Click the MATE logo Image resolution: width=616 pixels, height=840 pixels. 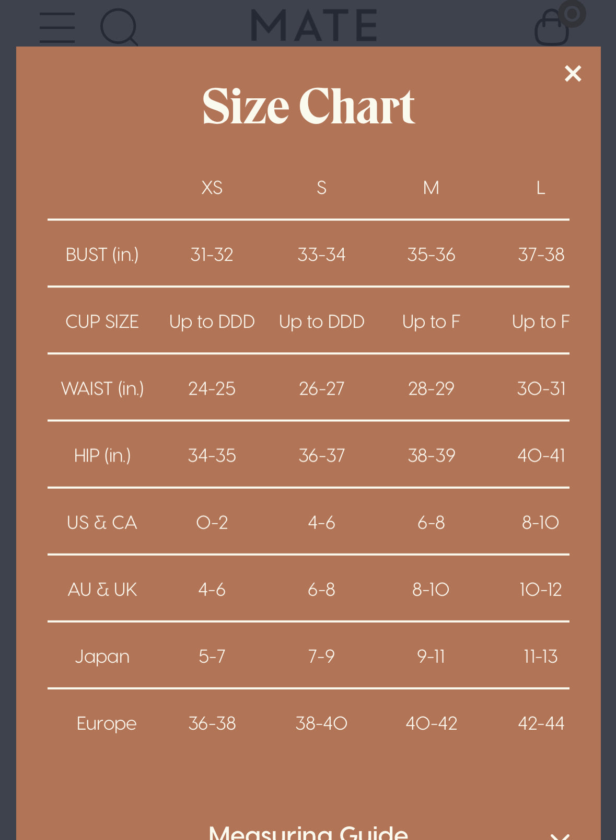313,26
